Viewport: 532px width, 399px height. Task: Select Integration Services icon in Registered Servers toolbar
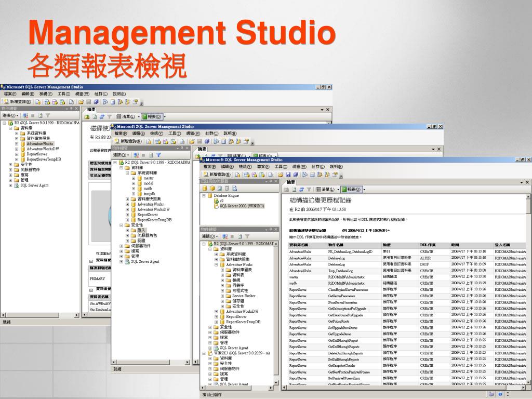(234, 188)
